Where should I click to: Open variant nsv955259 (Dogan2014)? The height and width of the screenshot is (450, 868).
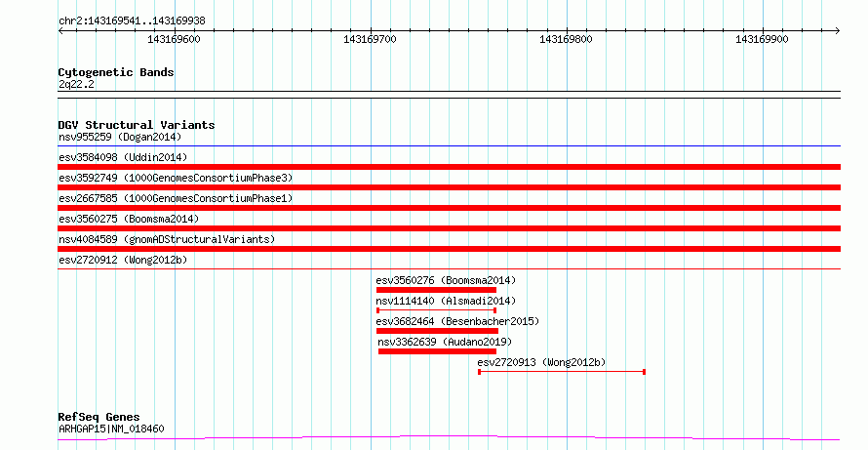tap(120, 137)
